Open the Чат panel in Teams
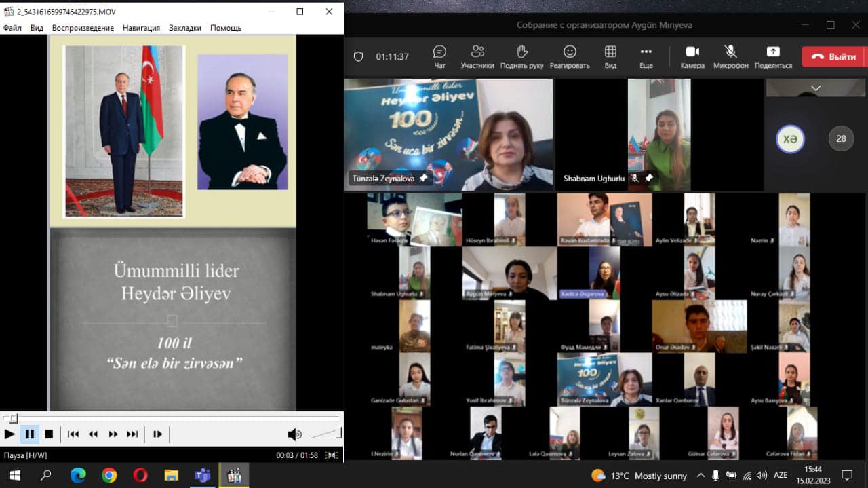 tap(439, 56)
